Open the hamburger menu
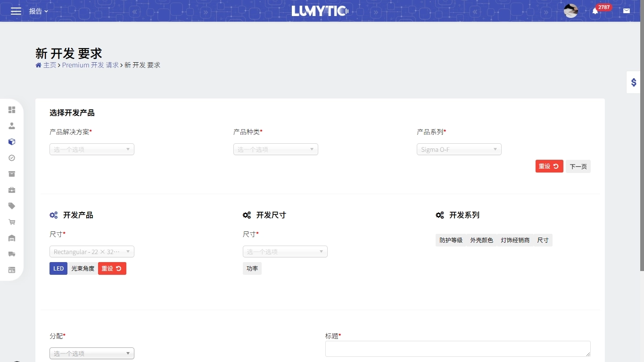The image size is (644, 362). point(16,11)
